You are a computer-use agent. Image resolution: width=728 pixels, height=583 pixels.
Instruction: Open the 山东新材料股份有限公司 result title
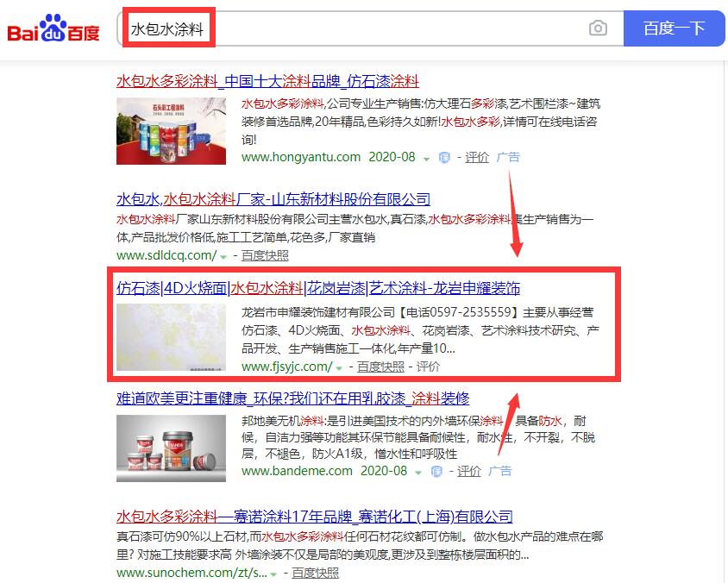point(273,199)
